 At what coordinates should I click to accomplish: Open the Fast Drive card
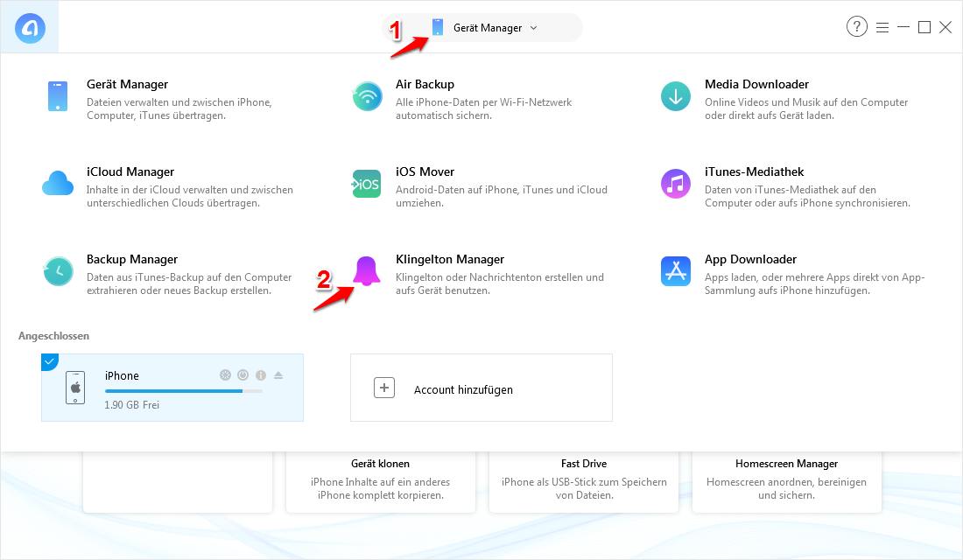[x=583, y=482]
